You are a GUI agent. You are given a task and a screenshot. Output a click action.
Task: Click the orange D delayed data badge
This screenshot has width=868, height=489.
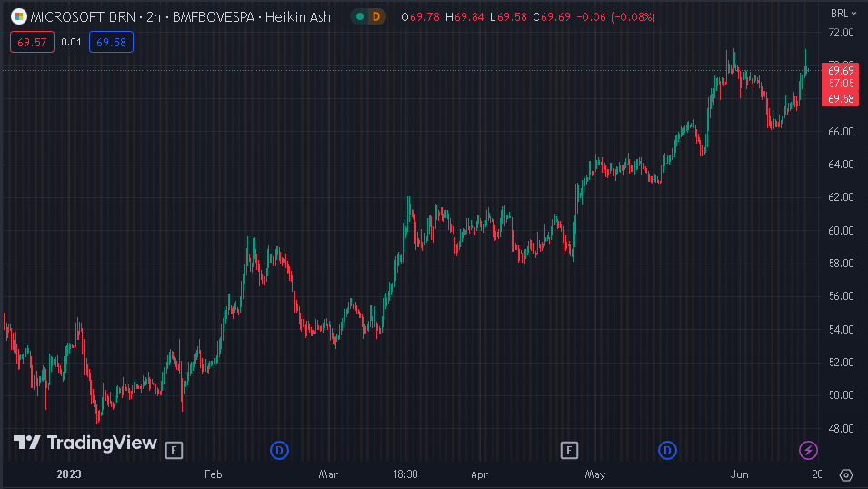pyautogui.click(x=376, y=16)
